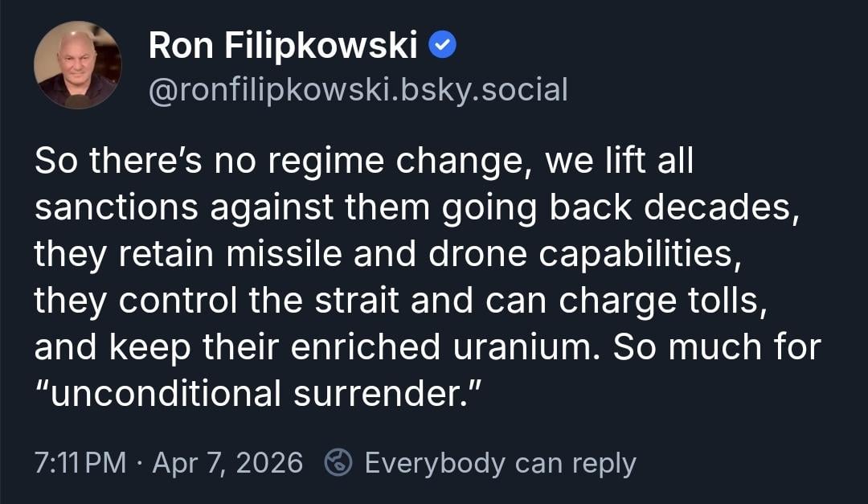Click the 7:11 PM timestamp

point(80,463)
